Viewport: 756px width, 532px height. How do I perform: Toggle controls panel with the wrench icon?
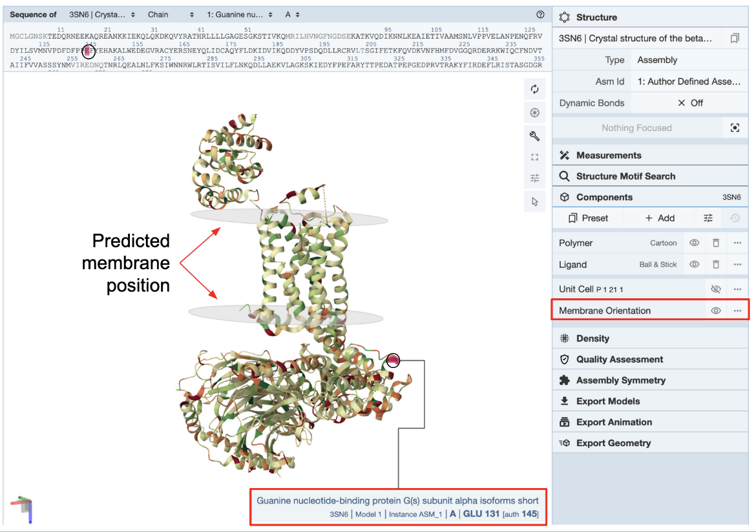tap(534, 136)
